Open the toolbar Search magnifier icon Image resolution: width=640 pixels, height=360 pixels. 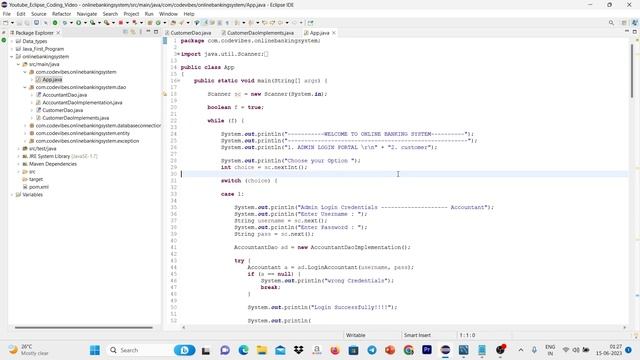click(x=611, y=23)
